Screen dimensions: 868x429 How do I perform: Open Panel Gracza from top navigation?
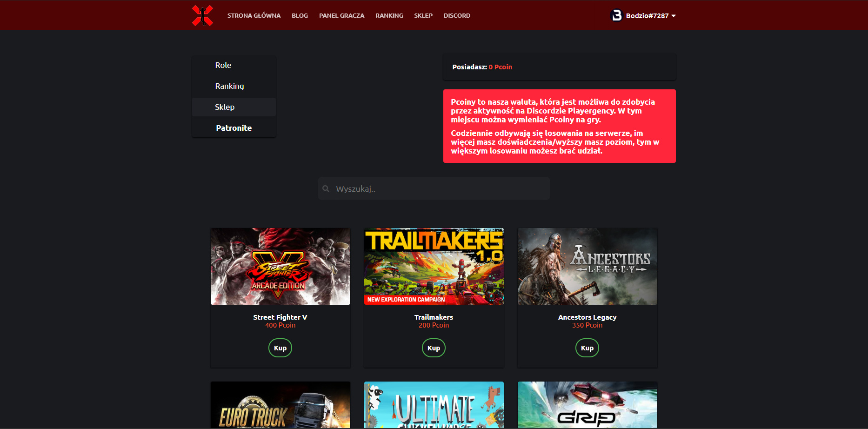341,16
